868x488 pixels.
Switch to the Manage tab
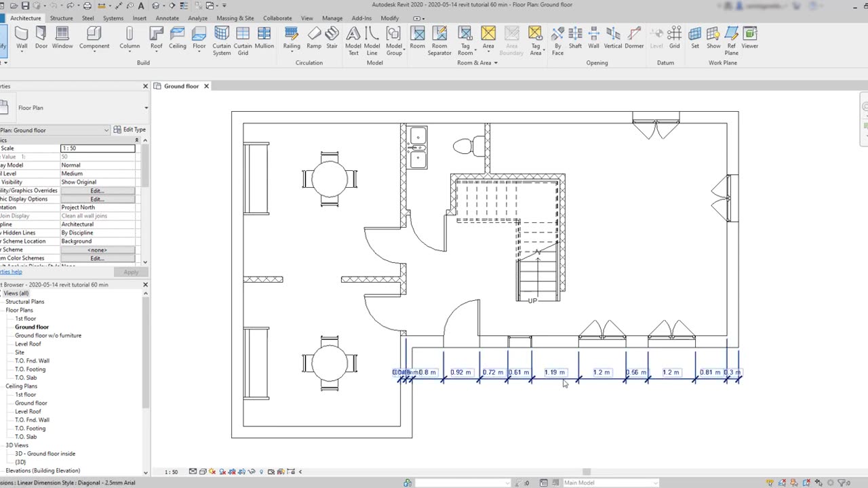(332, 18)
